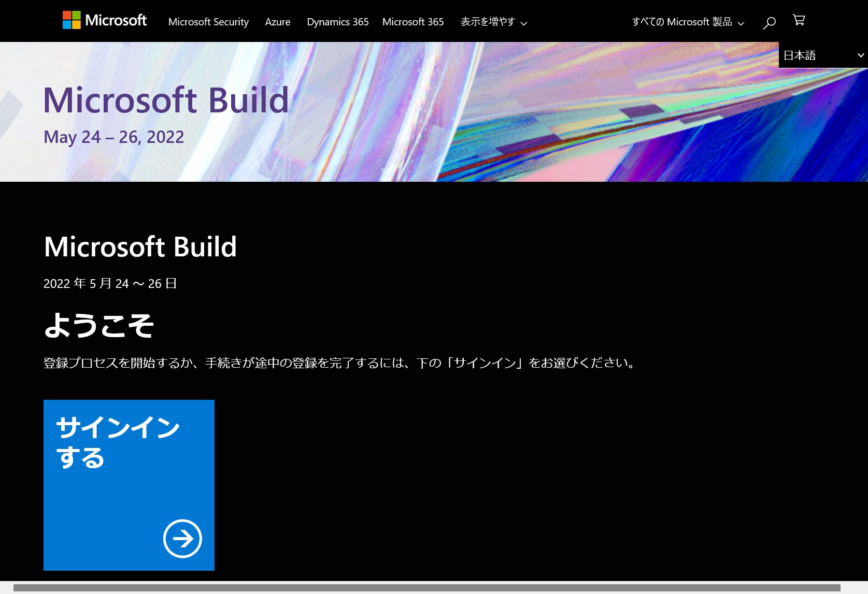
Task: Select Microsoft Security in the top navigation
Action: (208, 22)
